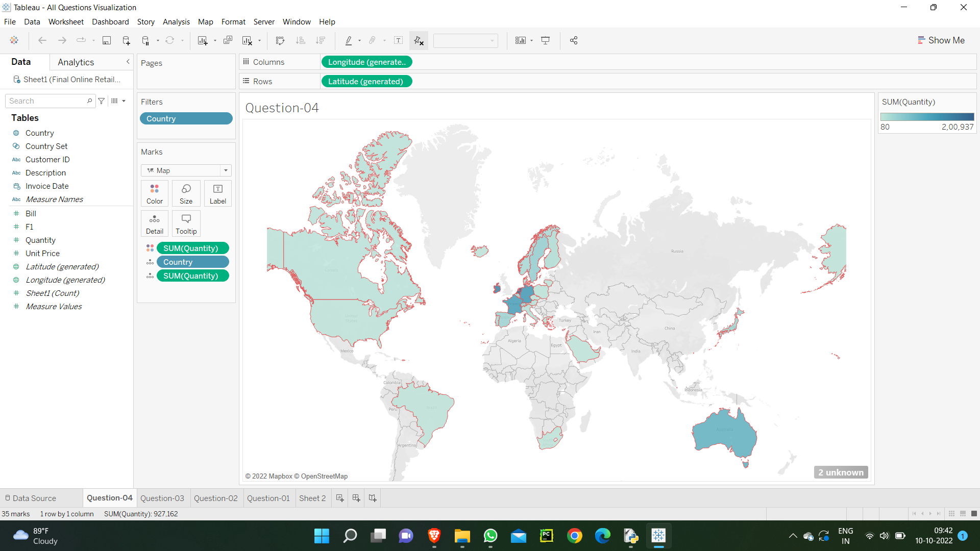The height and width of the screenshot is (551, 980).
Task: Toggle the Highlight pen tool
Action: (x=349, y=40)
